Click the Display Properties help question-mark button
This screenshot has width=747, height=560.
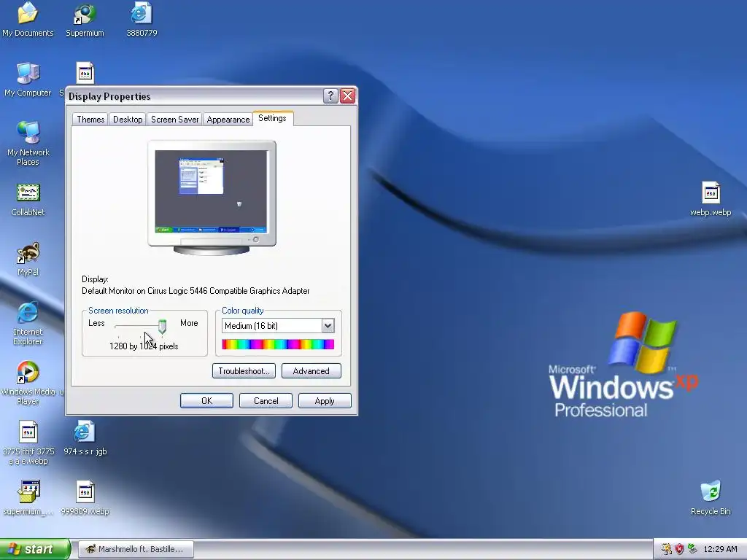330,96
